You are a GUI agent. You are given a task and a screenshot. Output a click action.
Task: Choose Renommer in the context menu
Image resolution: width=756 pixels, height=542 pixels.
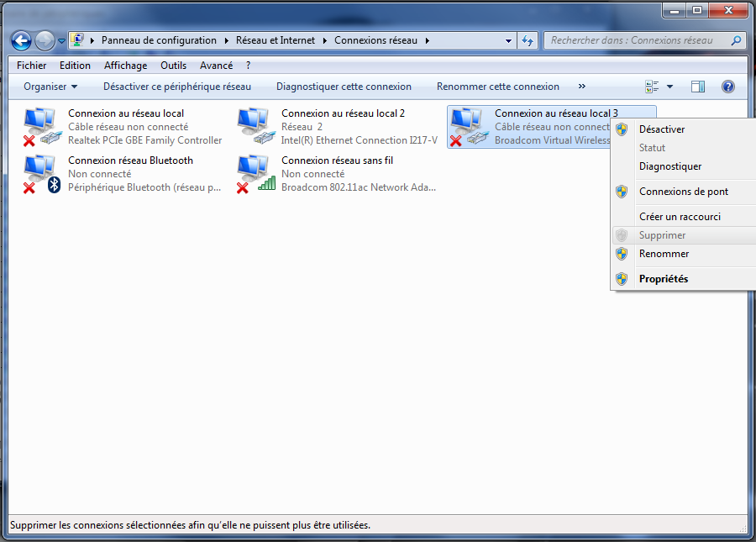click(684, 254)
